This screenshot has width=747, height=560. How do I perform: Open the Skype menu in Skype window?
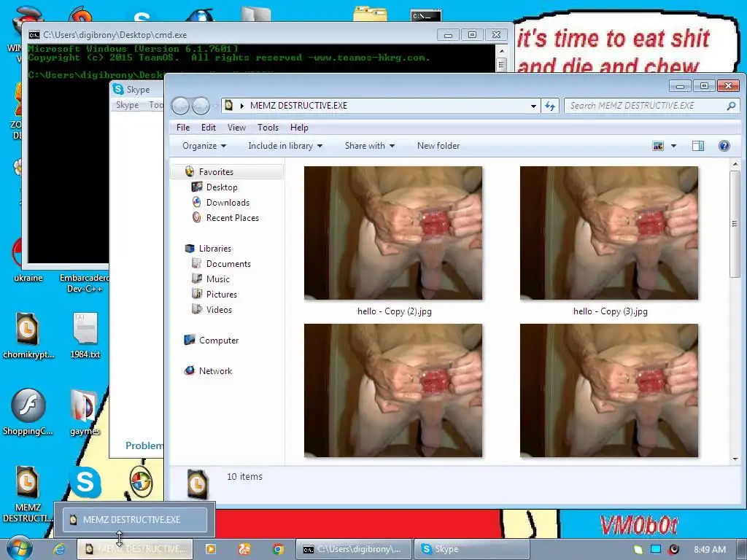[x=127, y=105]
